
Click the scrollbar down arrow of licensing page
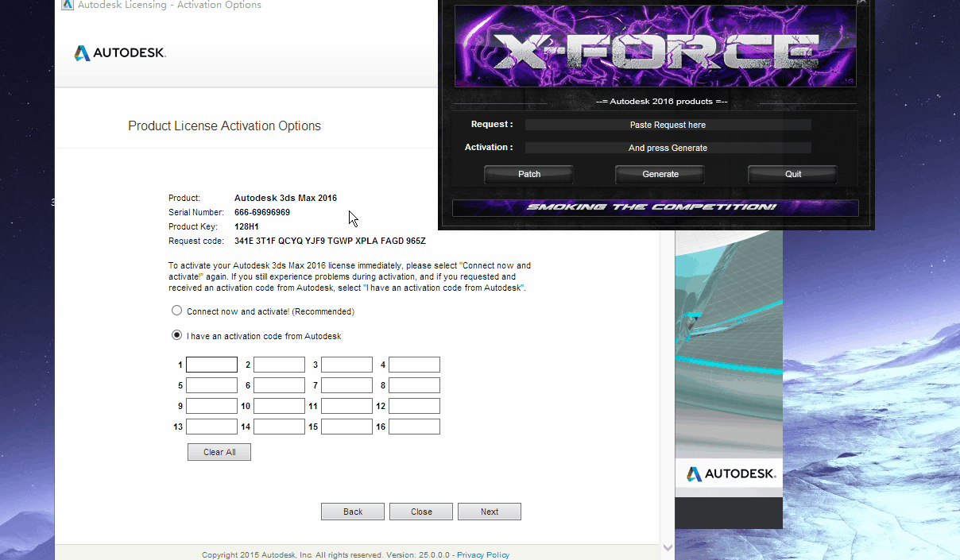(668, 547)
